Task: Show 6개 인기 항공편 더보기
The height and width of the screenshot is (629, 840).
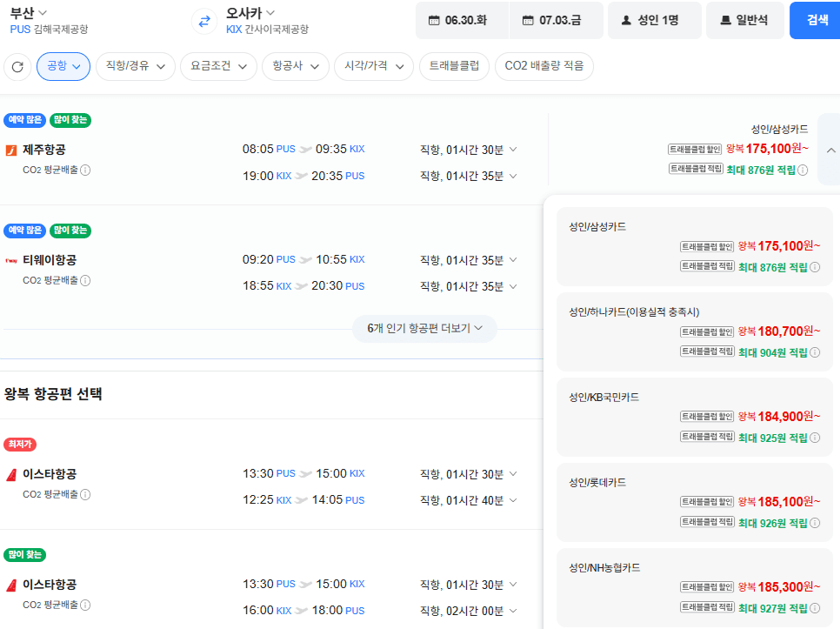Action: coord(424,329)
